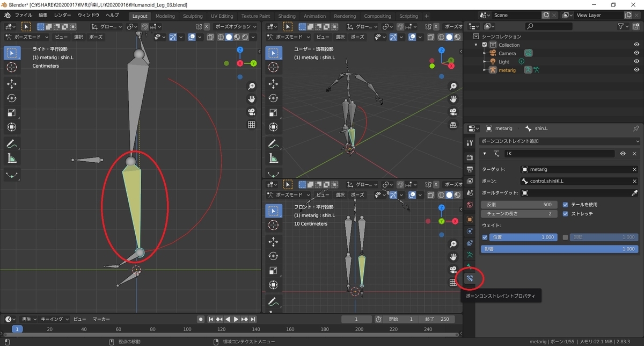Enable the 回転 weight checkbox
644x346 pixels.
tap(565, 237)
